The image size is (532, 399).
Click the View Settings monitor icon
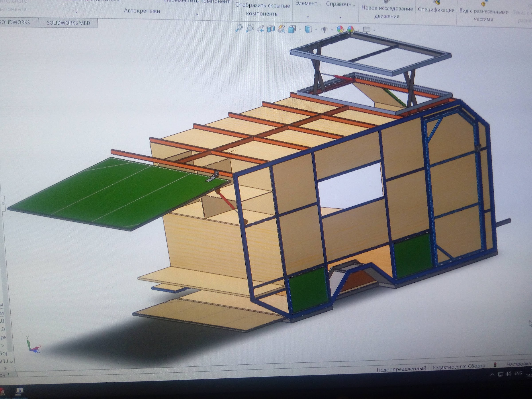[x=367, y=30]
